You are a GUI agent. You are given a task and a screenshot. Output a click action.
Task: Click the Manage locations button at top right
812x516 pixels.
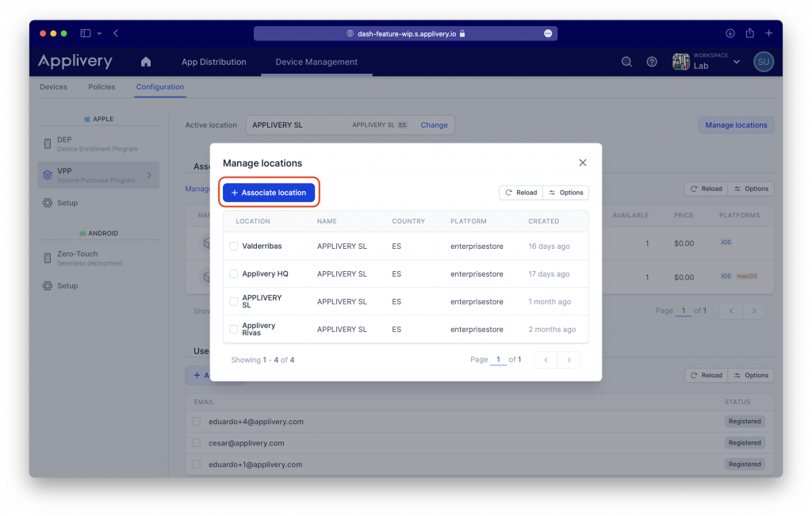pyautogui.click(x=736, y=125)
